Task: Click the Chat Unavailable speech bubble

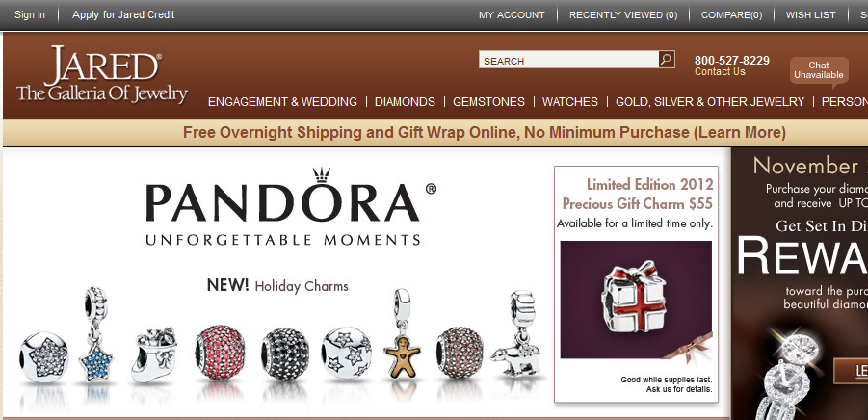Action: 819,71
